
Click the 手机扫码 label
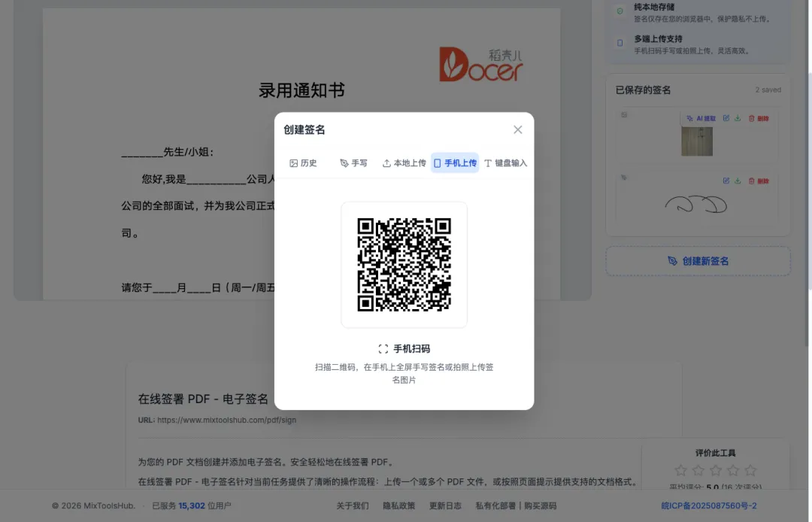[412, 348]
